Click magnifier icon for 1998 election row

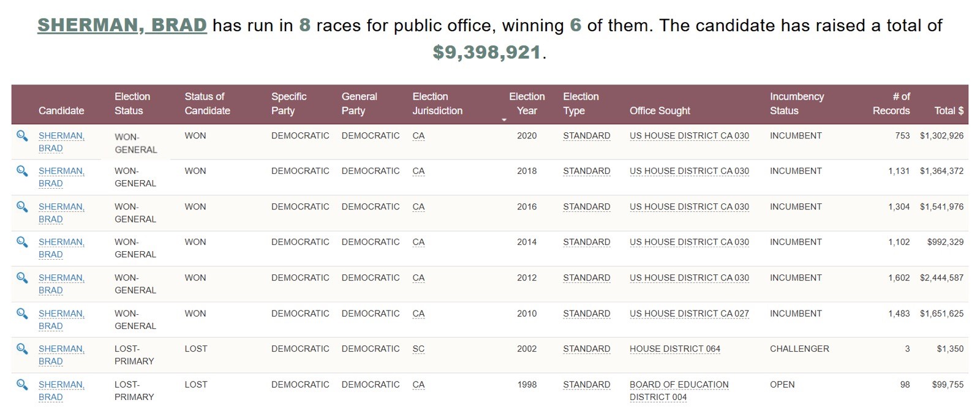pos(22,384)
